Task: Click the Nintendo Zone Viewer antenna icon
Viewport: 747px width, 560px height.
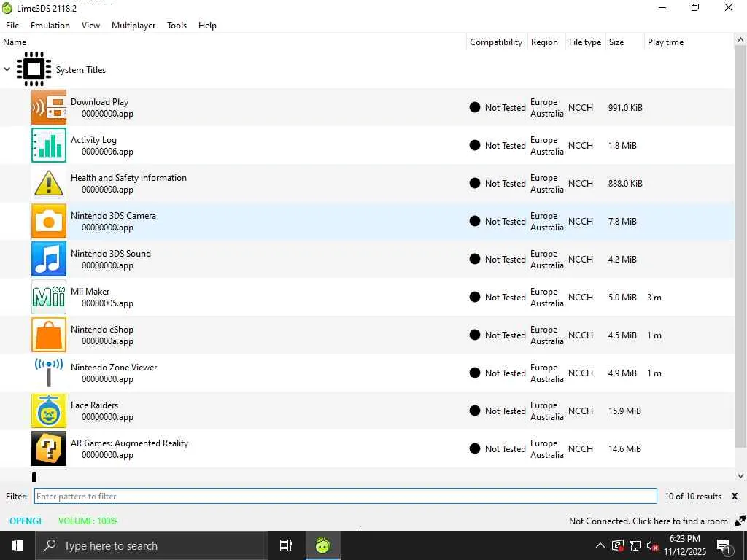Action: 49,373
